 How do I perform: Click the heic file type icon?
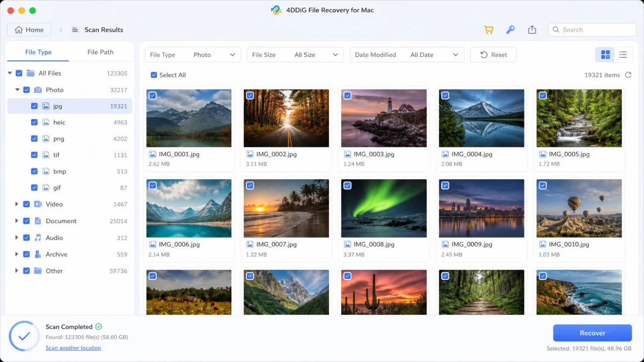46,122
